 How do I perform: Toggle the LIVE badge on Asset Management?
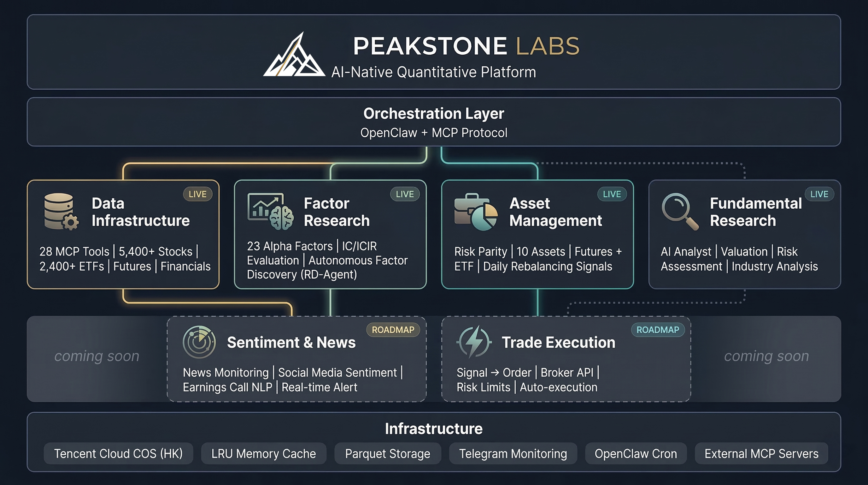click(x=612, y=194)
